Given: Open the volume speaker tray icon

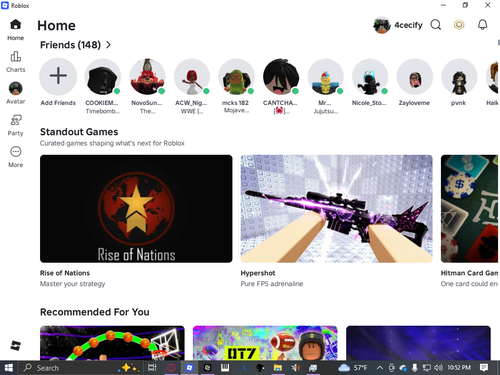Looking at the screenshot, I should tap(438, 368).
